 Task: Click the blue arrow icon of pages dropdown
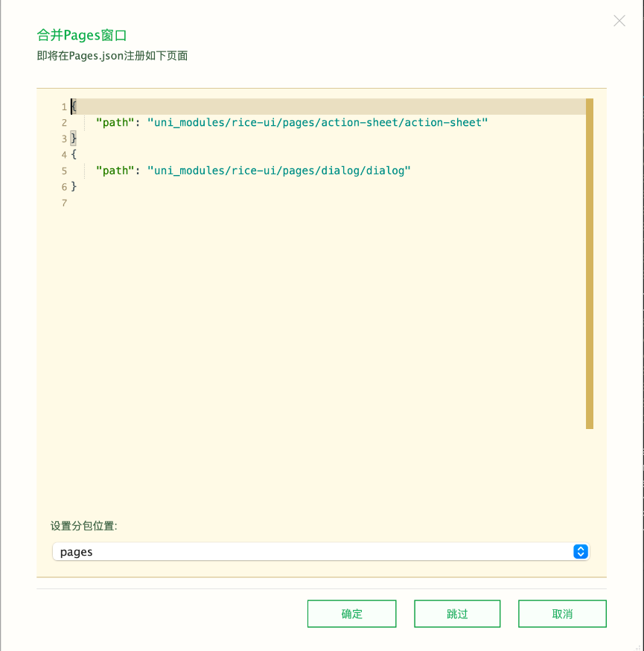581,552
